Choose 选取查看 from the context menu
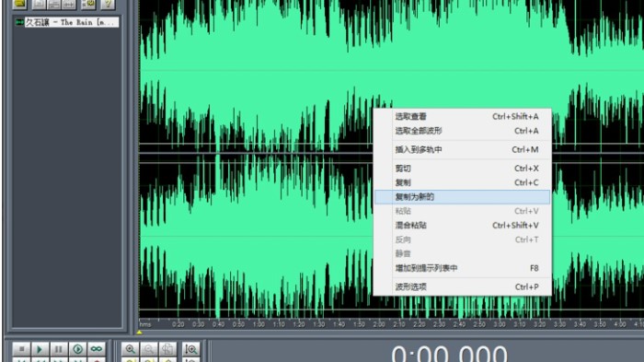The width and height of the screenshot is (644, 362). pos(463,116)
